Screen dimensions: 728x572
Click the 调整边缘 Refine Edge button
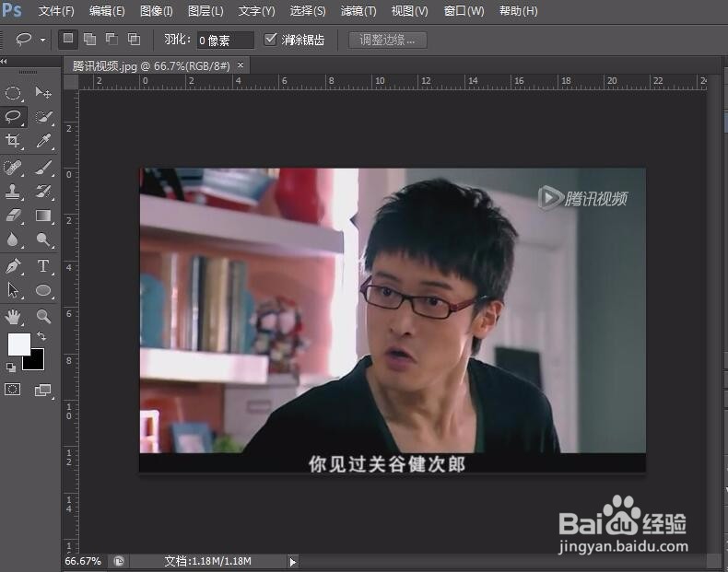click(388, 40)
